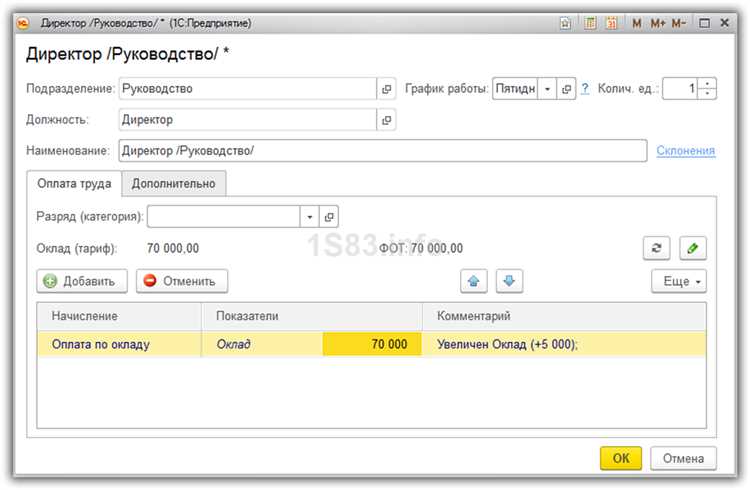Click the highlighted 70 000 value cell
The width and height of the screenshot is (750, 490).
[372, 345]
